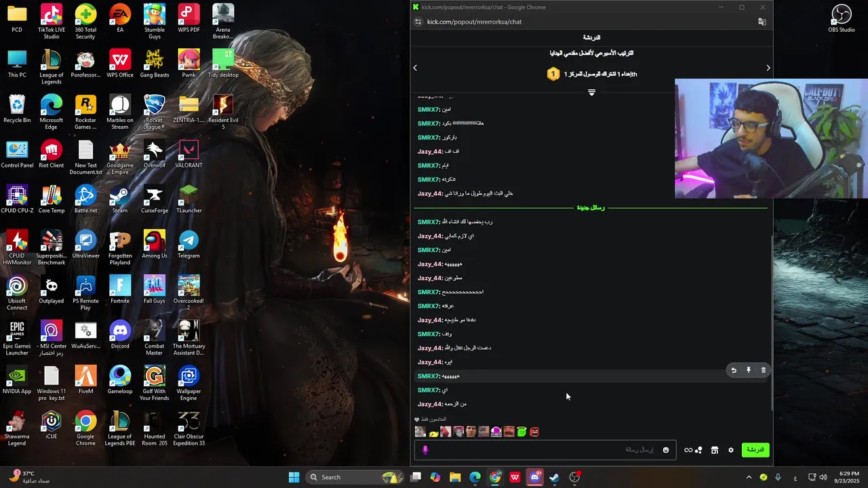Click the taskbar Search box
Viewport: 868px width, 488px height.
(356, 477)
